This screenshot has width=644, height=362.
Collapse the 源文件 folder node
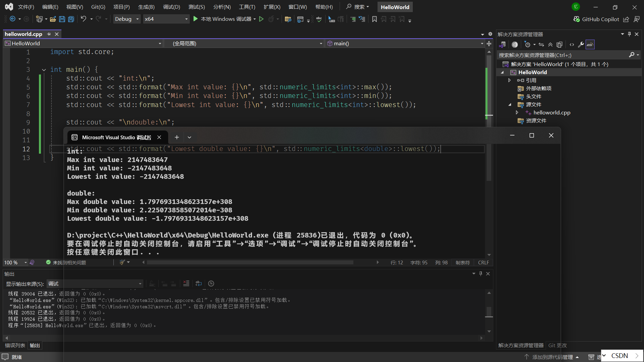point(509,105)
